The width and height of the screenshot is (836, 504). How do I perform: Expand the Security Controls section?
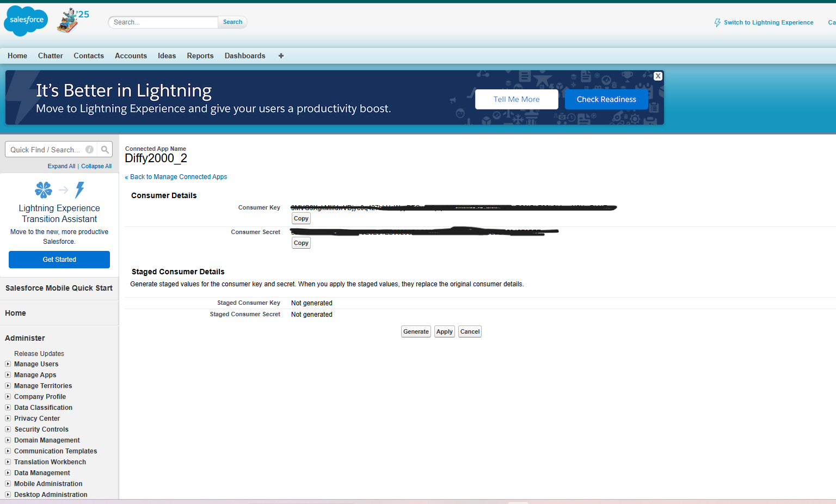tap(8, 429)
